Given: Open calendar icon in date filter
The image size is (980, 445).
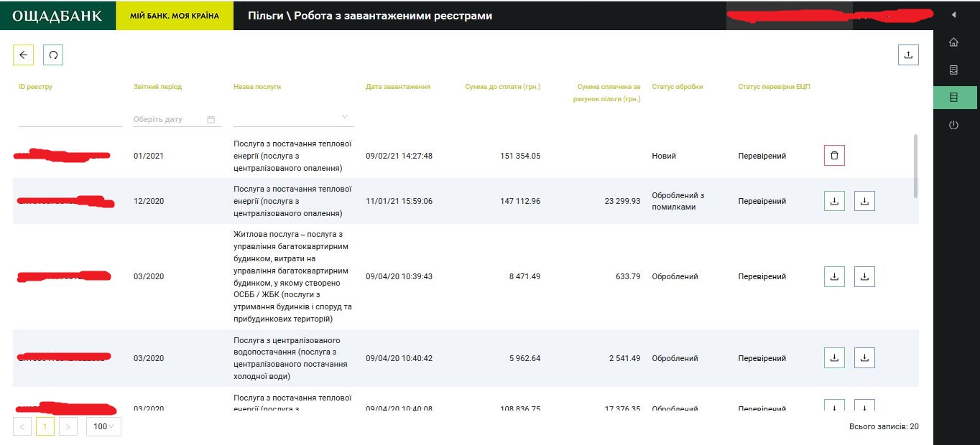Looking at the screenshot, I should (x=211, y=120).
